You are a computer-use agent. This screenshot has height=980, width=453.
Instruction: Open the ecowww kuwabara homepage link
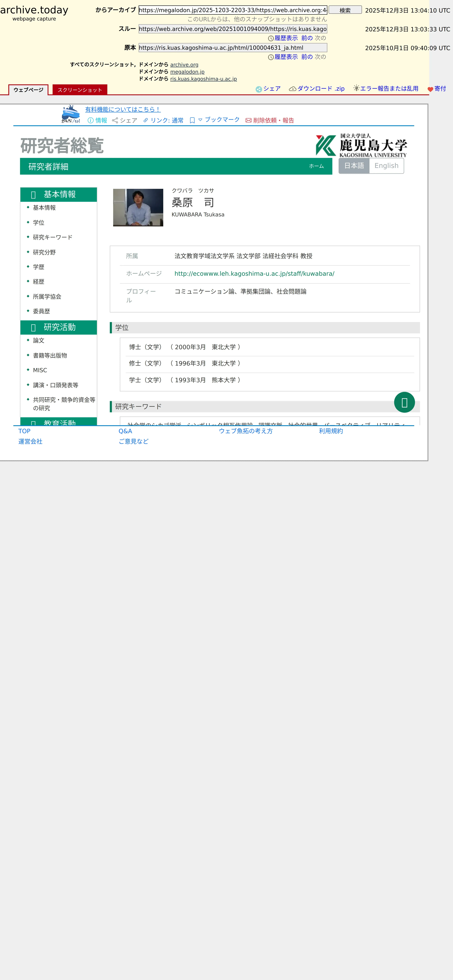[254, 273]
